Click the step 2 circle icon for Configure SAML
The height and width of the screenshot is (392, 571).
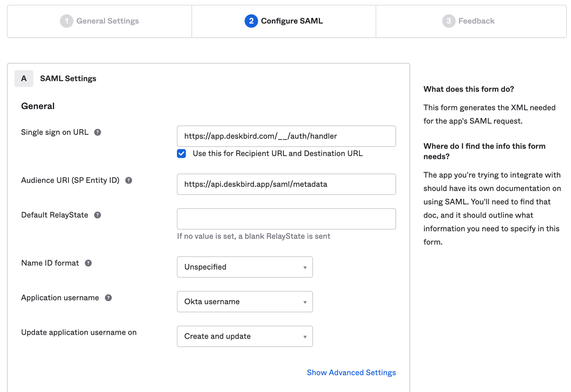[251, 21]
